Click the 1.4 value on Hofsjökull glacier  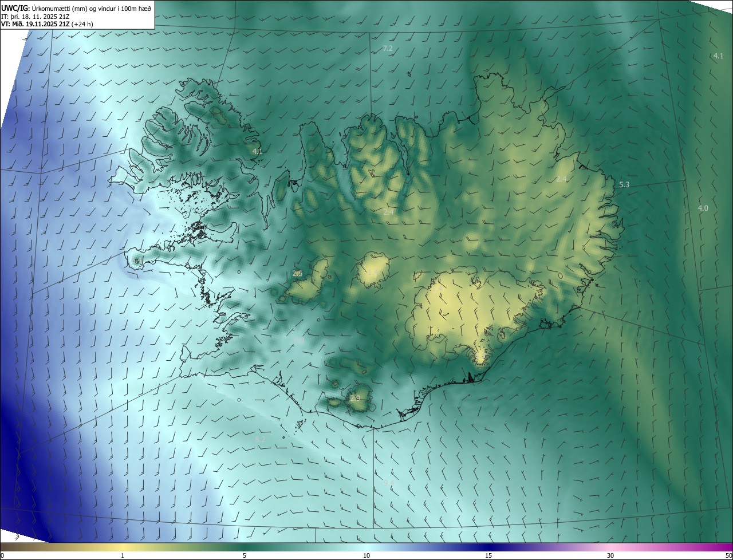(x=372, y=273)
